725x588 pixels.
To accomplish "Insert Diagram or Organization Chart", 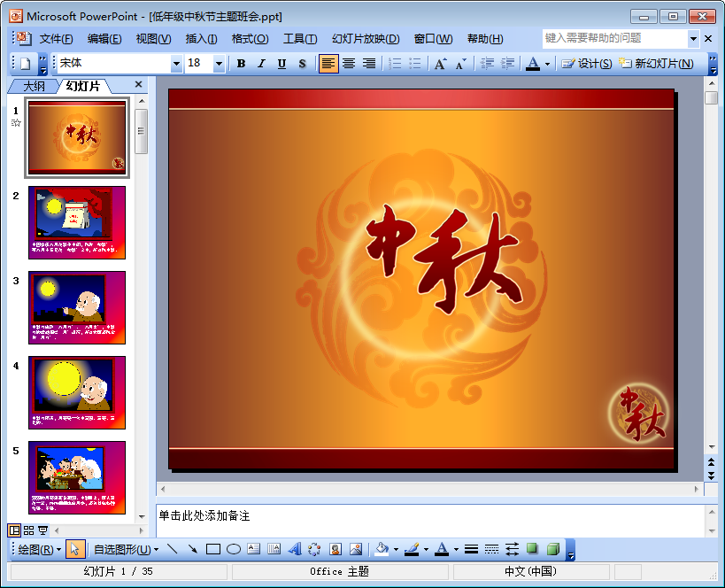I will click(x=315, y=549).
